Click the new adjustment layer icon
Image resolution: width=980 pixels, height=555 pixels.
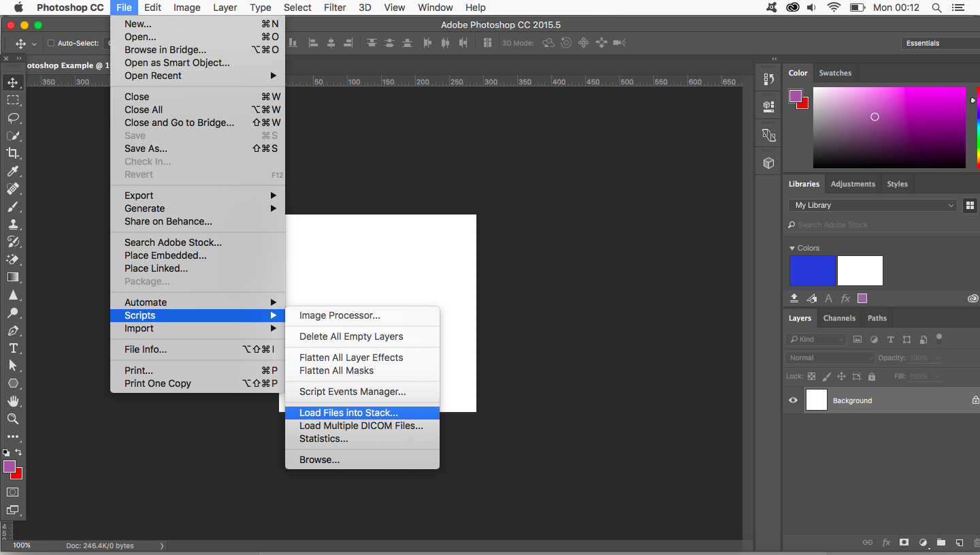pyautogui.click(x=923, y=543)
